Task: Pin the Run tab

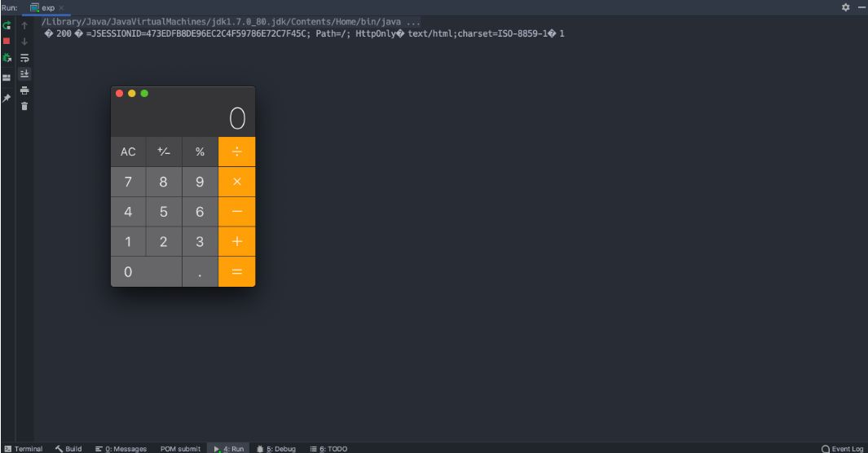Action: [x=7, y=98]
